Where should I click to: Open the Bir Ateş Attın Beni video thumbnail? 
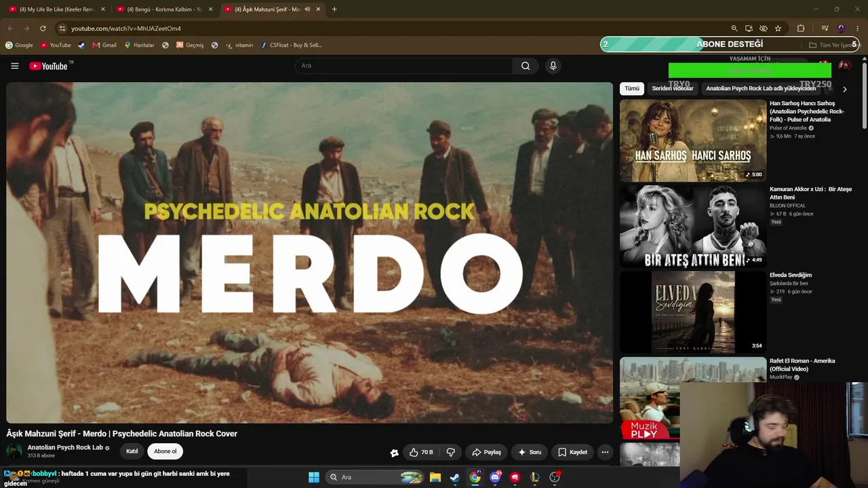(693, 226)
